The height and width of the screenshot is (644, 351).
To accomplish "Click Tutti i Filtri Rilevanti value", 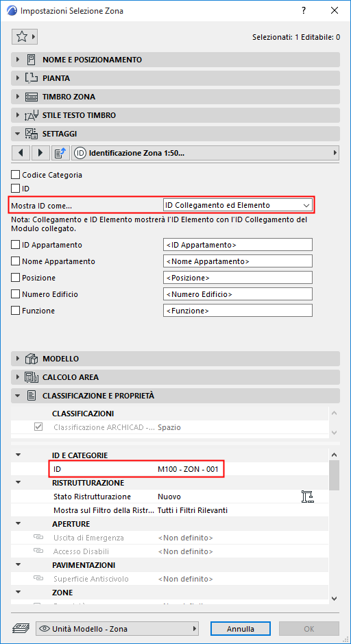I will point(193,510).
